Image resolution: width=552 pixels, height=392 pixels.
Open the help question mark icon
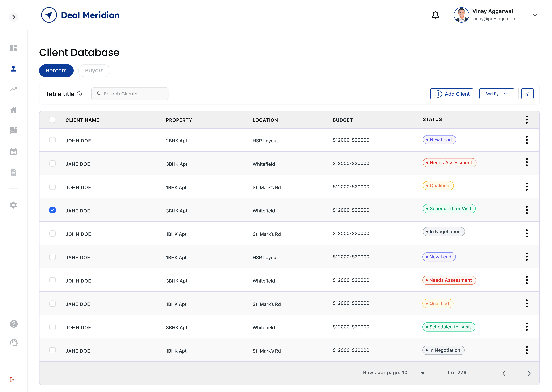click(x=14, y=324)
